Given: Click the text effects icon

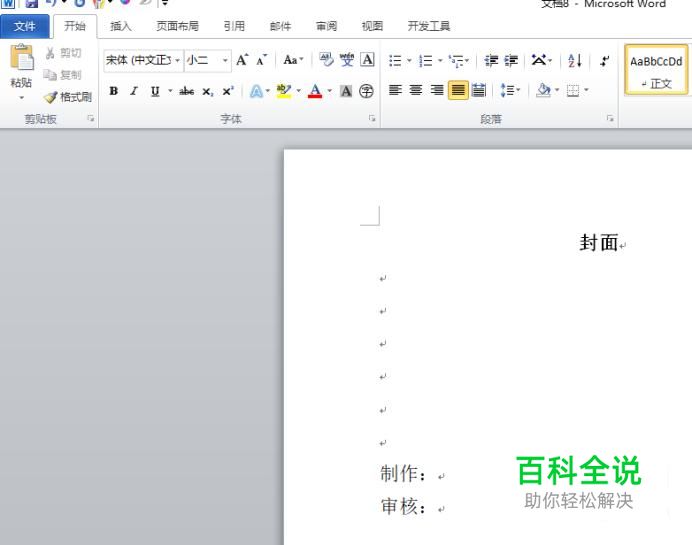Looking at the screenshot, I should pos(256,91).
